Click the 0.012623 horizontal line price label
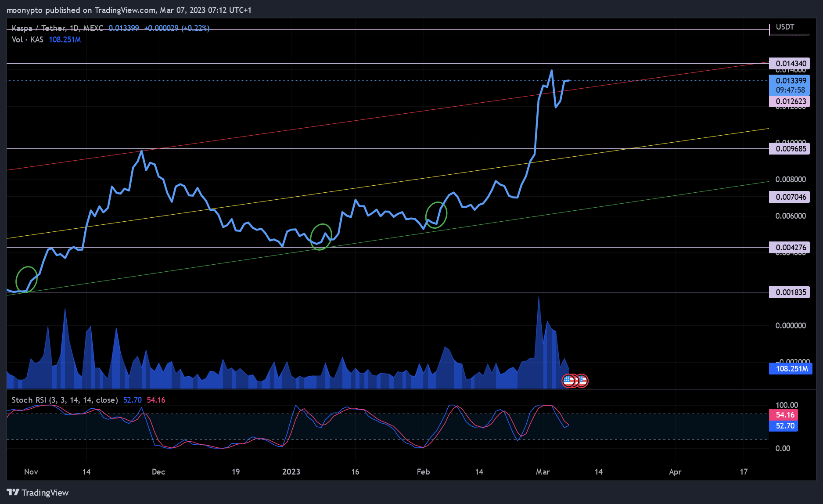This screenshot has width=823, height=504. (789, 101)
